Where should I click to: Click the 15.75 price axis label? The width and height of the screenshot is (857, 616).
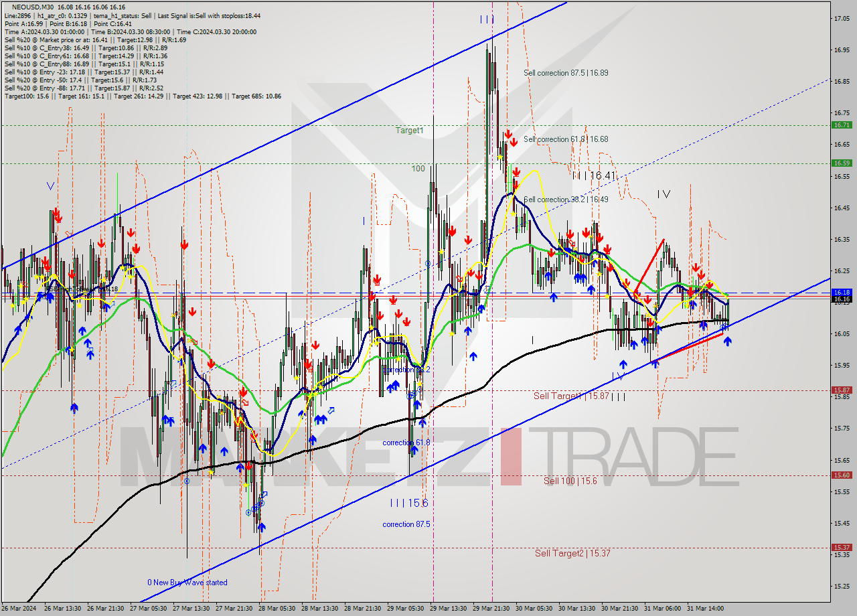tap(842, 428)
